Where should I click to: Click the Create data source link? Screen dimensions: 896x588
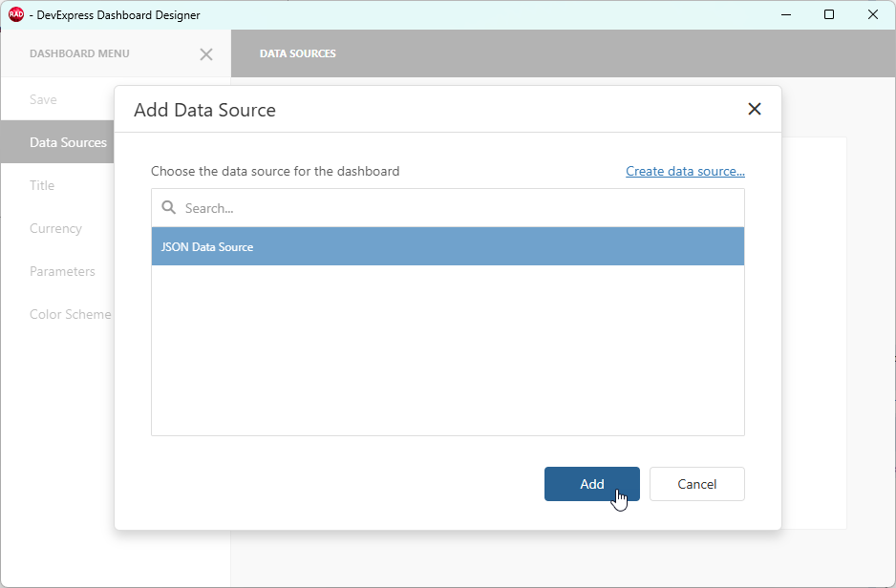click(x=685, y=171)
